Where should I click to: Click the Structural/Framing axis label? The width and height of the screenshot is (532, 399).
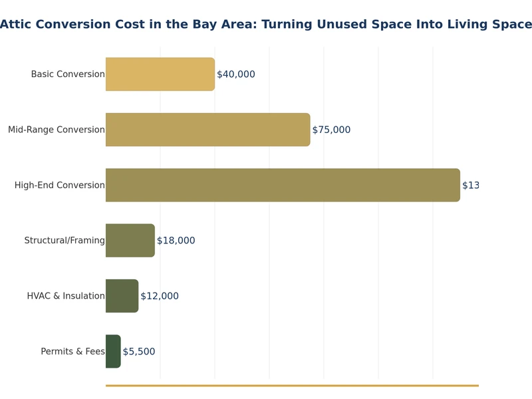(x=65, y=241)
